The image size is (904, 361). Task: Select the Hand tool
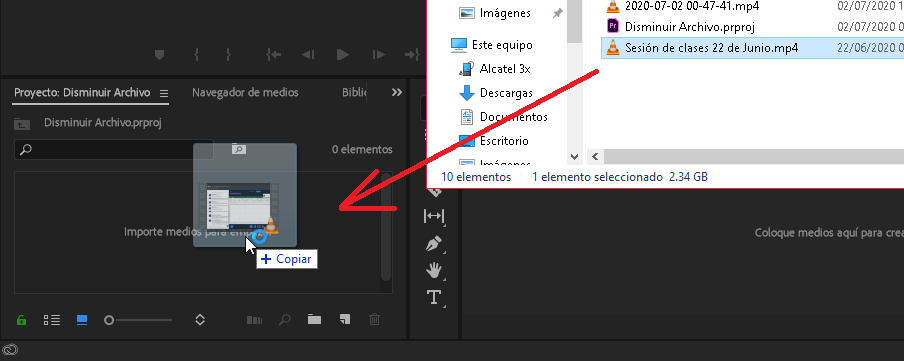434,270
